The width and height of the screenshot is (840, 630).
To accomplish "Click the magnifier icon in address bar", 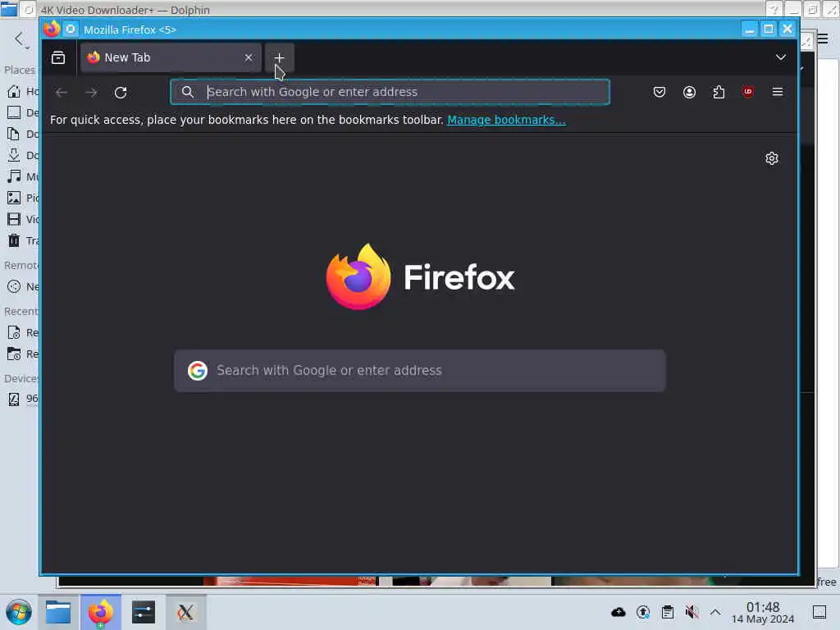I will tap(188, 92).
